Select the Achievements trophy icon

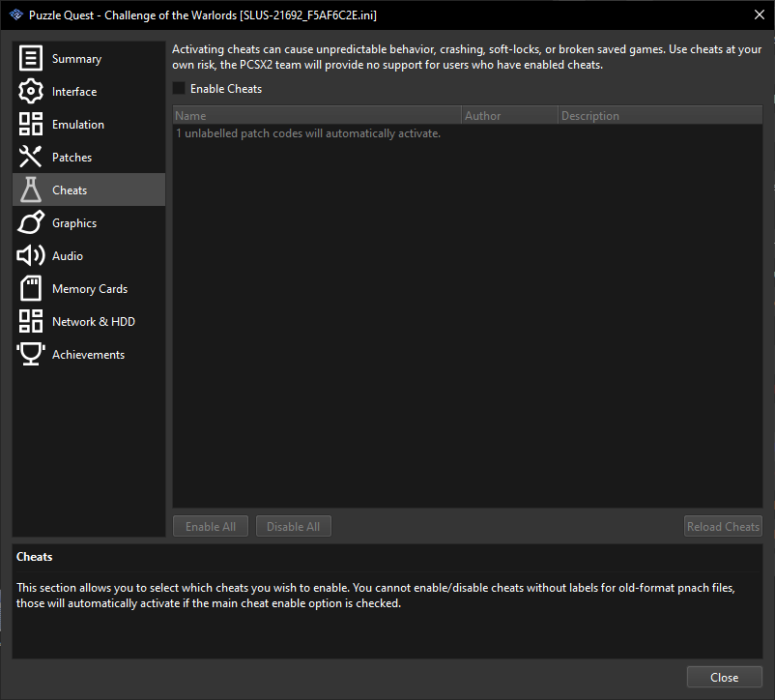(x=30, y=354)
